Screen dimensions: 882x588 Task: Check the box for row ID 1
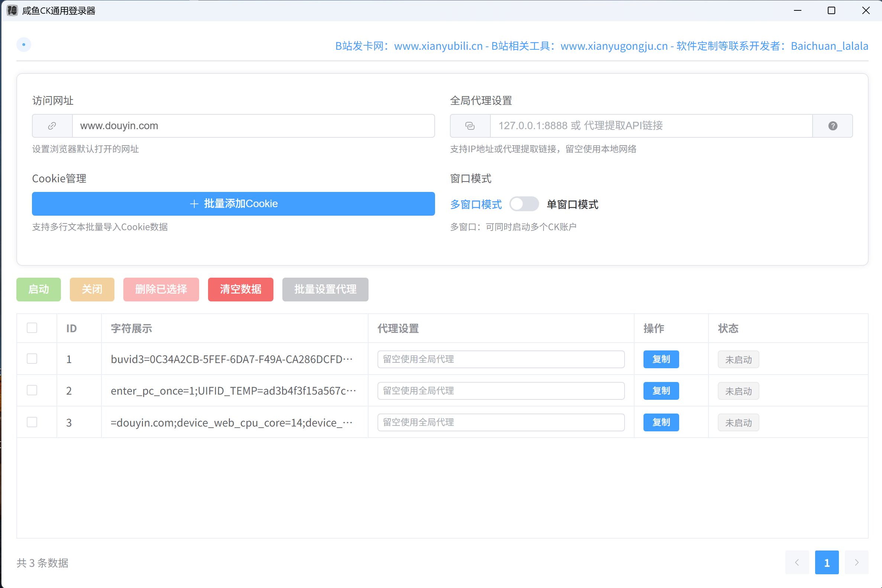click(32, 359)
